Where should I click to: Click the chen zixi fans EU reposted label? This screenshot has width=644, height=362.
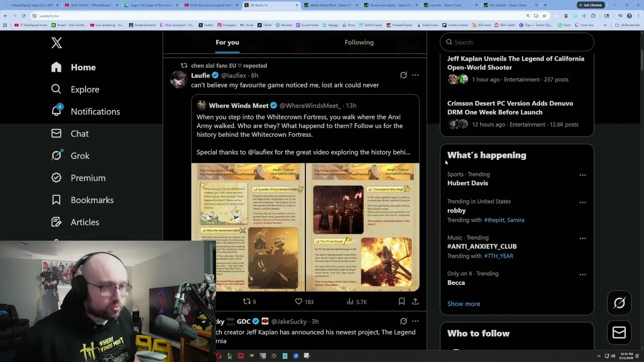click(229, 65)
